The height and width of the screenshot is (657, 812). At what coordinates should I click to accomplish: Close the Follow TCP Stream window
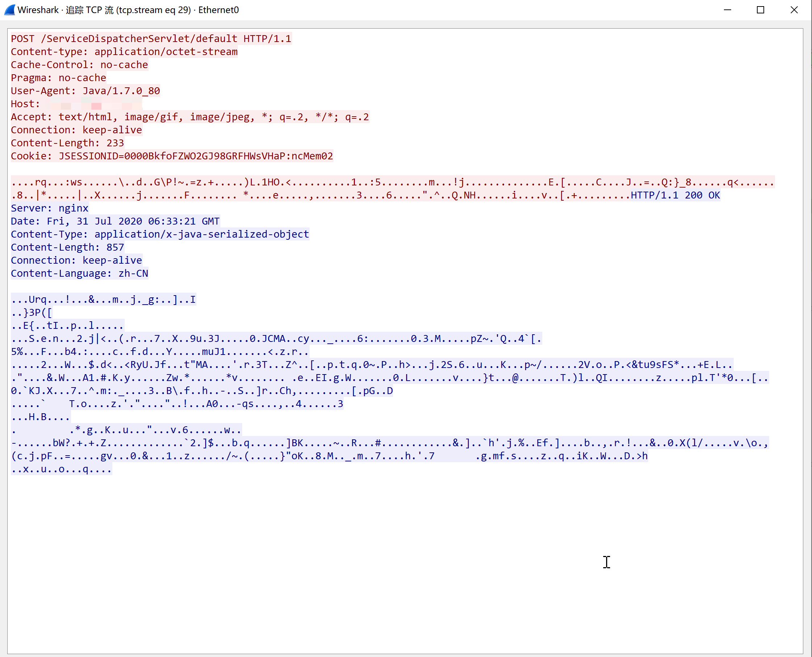click(794, 10)
